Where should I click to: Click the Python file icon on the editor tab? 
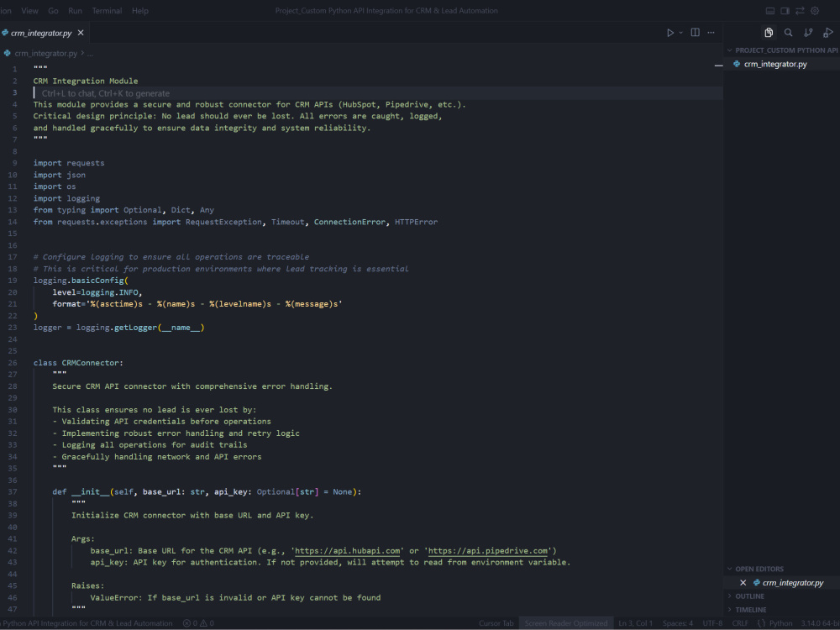[x=5, y=33]
